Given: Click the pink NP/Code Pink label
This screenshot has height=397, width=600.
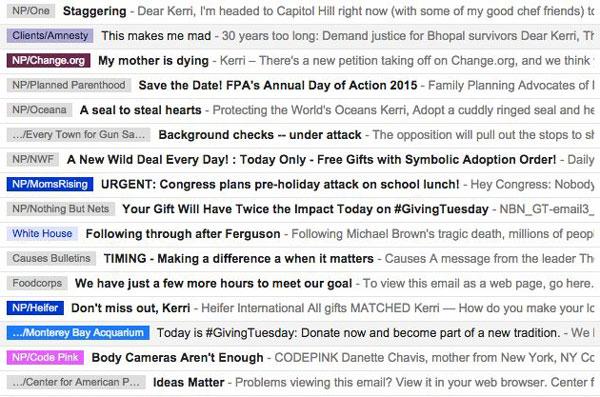Looking at the screenshot, I should [x=45, y=357].
